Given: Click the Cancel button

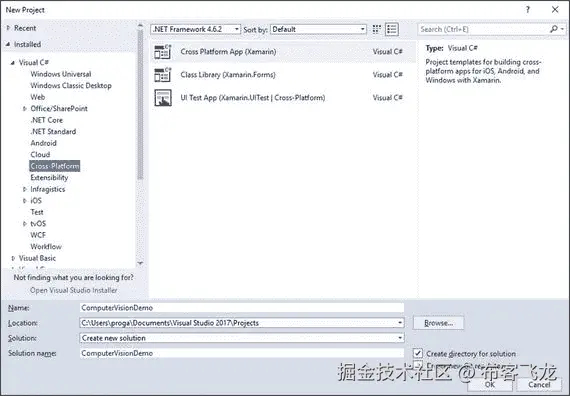Looking at the screenshot, I should [539, 384].
